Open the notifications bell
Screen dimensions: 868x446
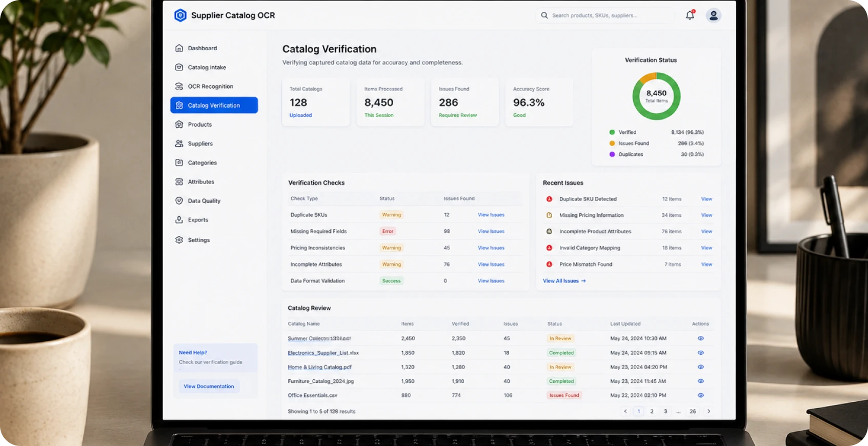690,15
